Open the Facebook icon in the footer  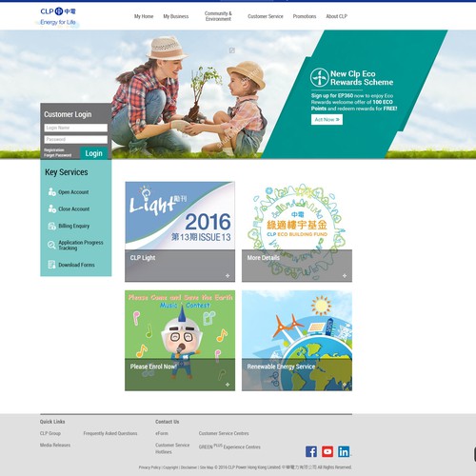point(311,451)
